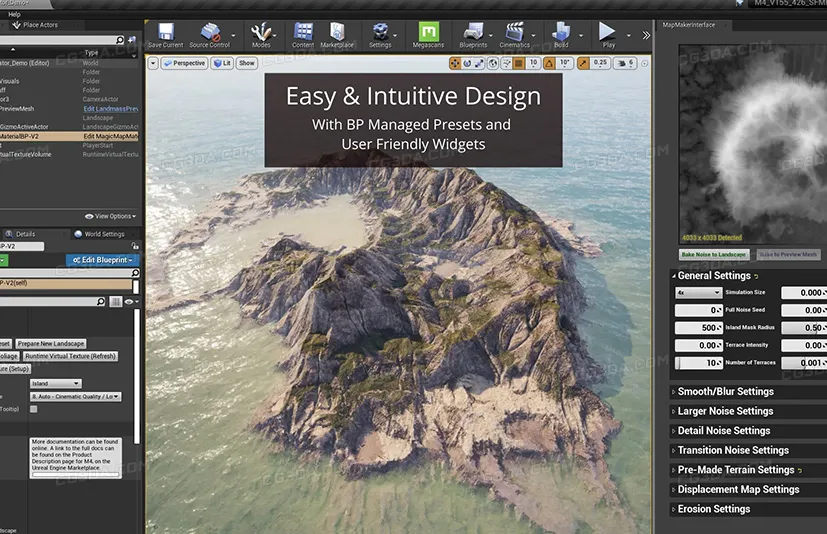Viewport: 827px width, 534px height.
Task: Toggle rotation snapping triangle icon
Action: (549, 63)
